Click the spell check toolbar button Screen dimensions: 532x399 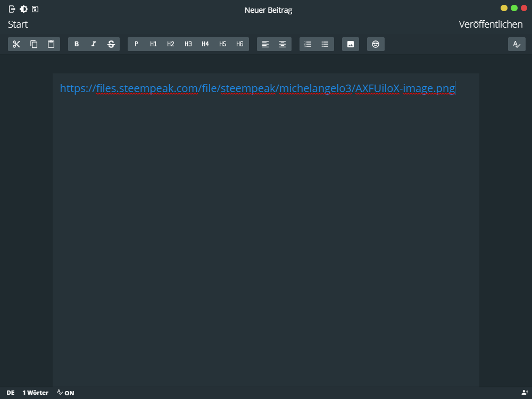[x=517, y=44]
